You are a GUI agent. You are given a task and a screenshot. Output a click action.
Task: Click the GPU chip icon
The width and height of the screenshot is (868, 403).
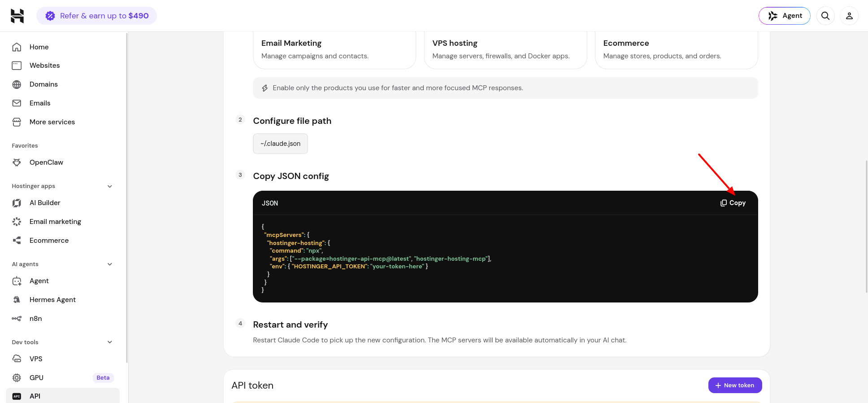tap(17, 378)
